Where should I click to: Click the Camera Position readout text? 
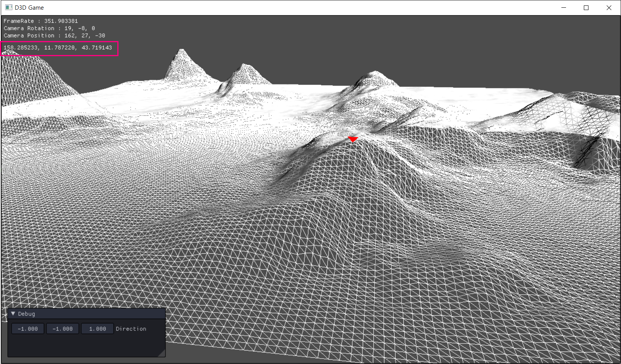click(x=54, y=36)
